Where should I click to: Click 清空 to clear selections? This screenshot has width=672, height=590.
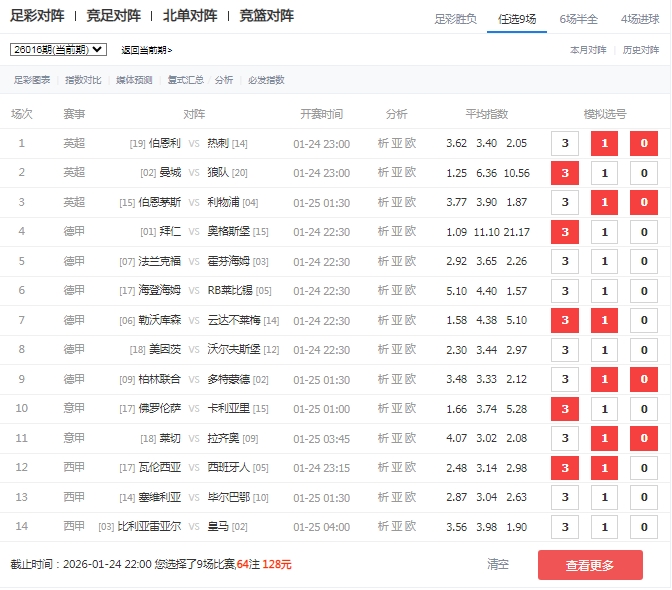[x=498, y=564]
